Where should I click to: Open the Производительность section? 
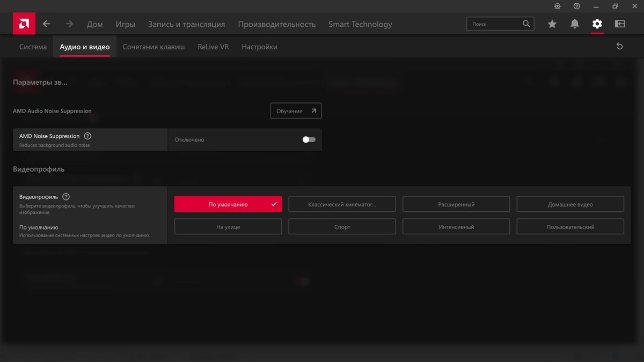pos(277,24)
